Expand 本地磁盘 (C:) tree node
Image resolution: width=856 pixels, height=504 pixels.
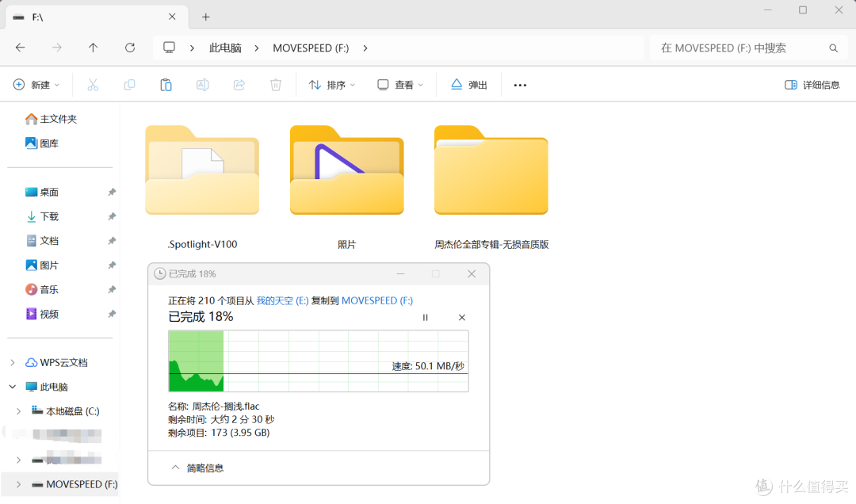pyautogui.click(x=18, y=411)
